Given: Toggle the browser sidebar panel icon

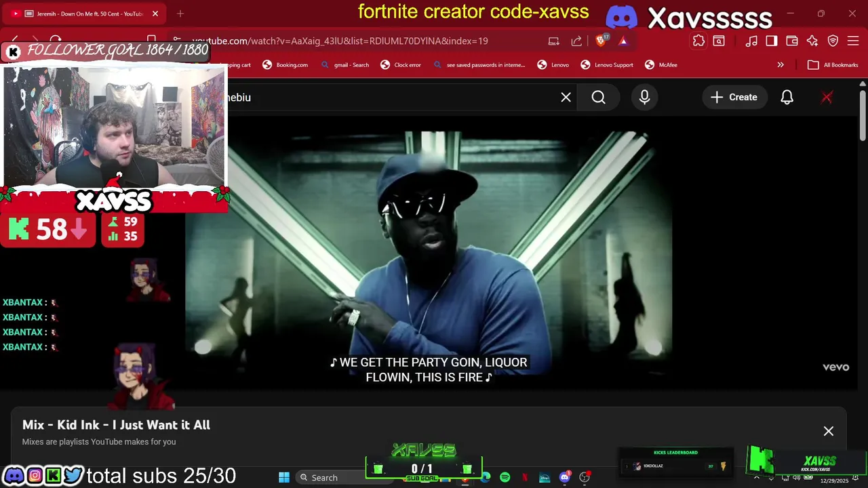Looking at the screenshot, I should [772, 41].
